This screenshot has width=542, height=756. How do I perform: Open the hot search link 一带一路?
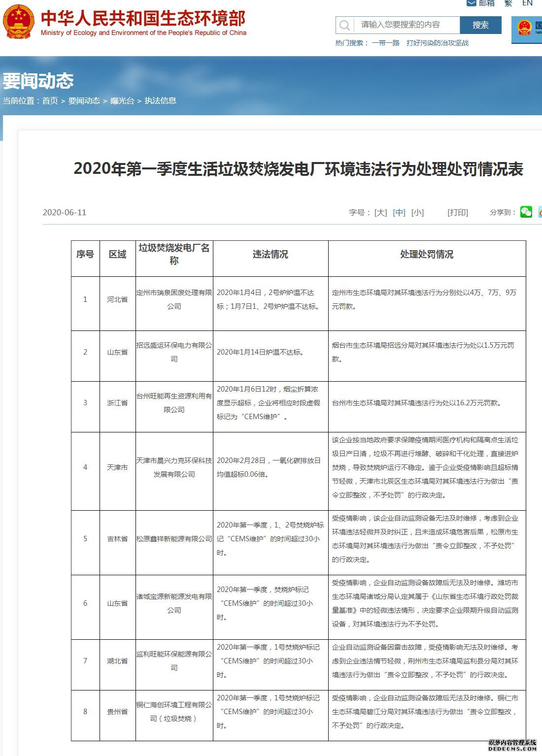[386, 43]
